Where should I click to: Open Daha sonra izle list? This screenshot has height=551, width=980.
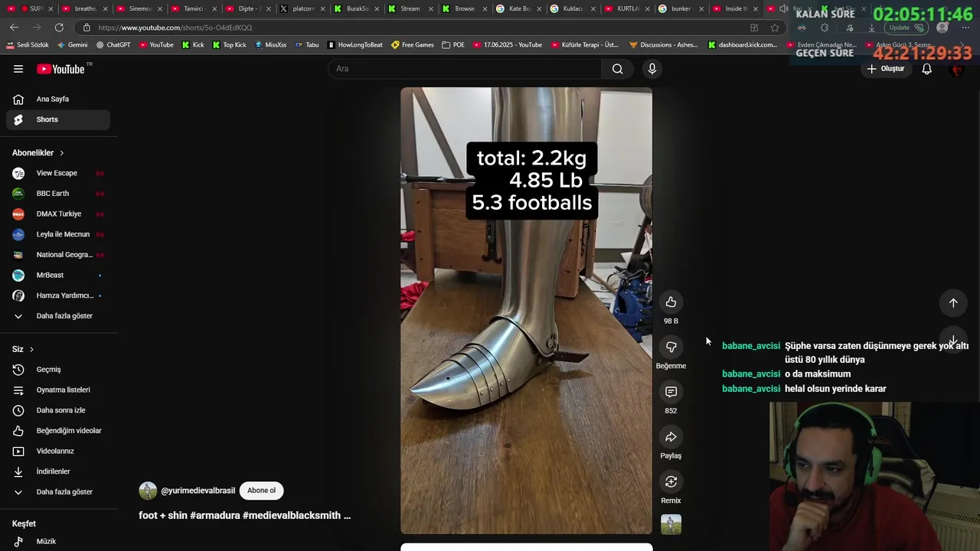point(58,410)
